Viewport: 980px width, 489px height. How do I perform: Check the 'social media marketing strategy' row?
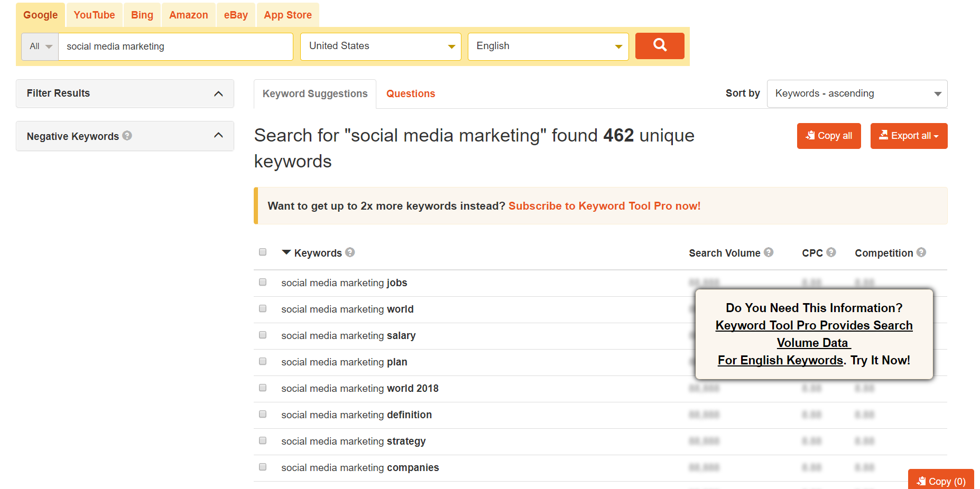click(x=263, y=440)
